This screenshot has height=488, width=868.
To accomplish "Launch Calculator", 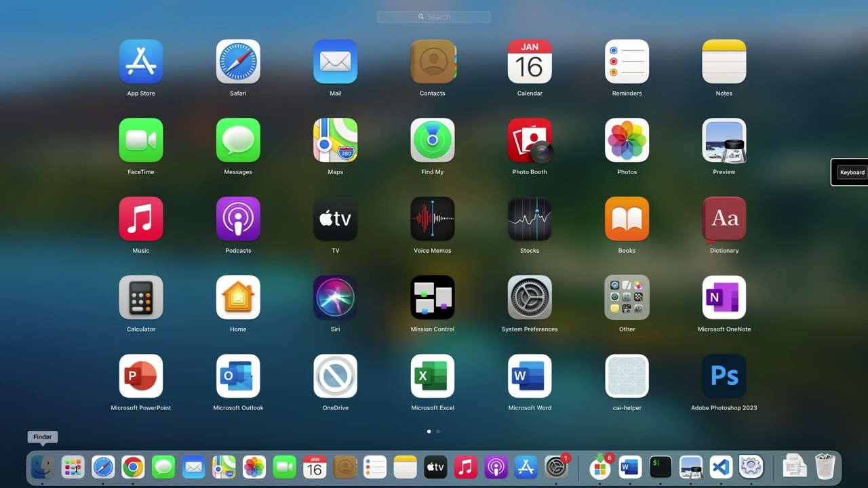I will pos(141,298).
